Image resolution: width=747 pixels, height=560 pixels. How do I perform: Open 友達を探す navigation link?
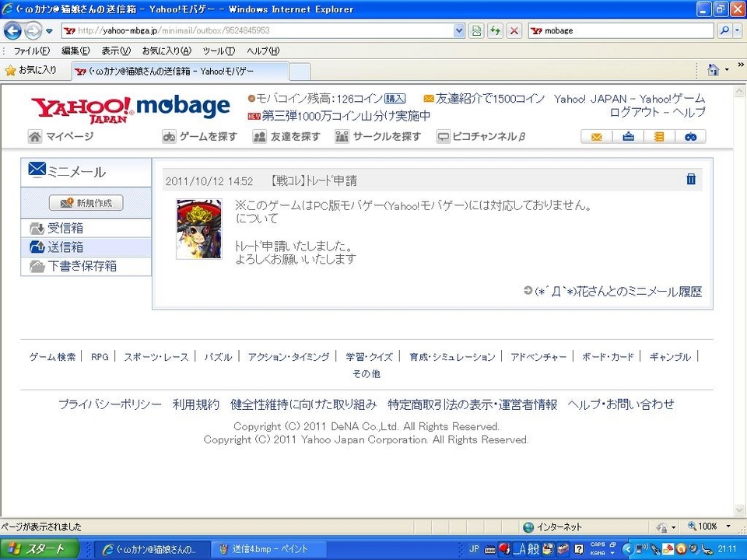click(287, 137)
